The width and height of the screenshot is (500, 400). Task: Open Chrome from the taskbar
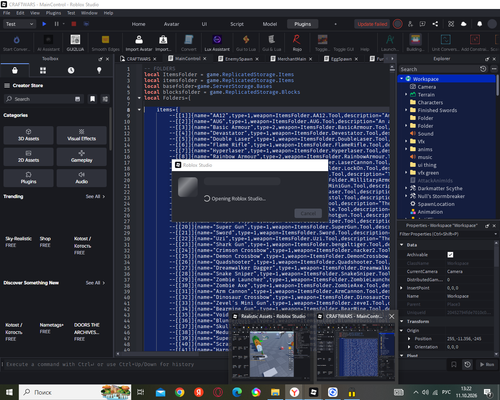[x=179, y=392]
